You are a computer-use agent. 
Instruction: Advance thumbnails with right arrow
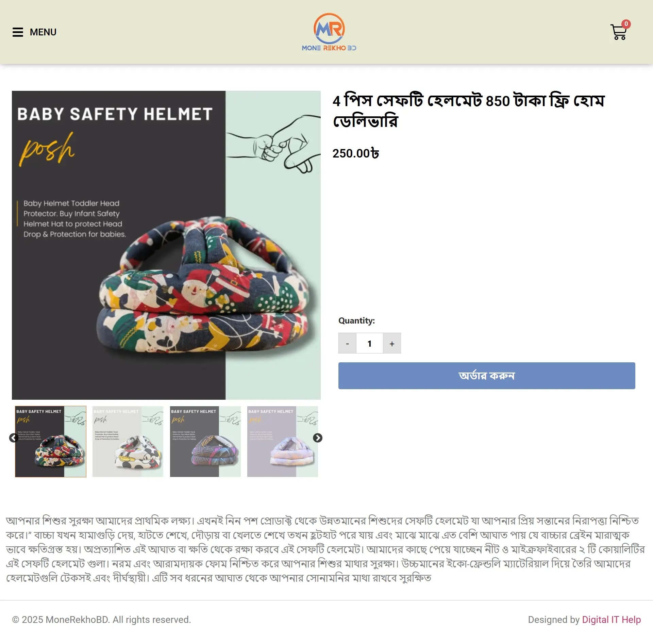click(318, 438)
